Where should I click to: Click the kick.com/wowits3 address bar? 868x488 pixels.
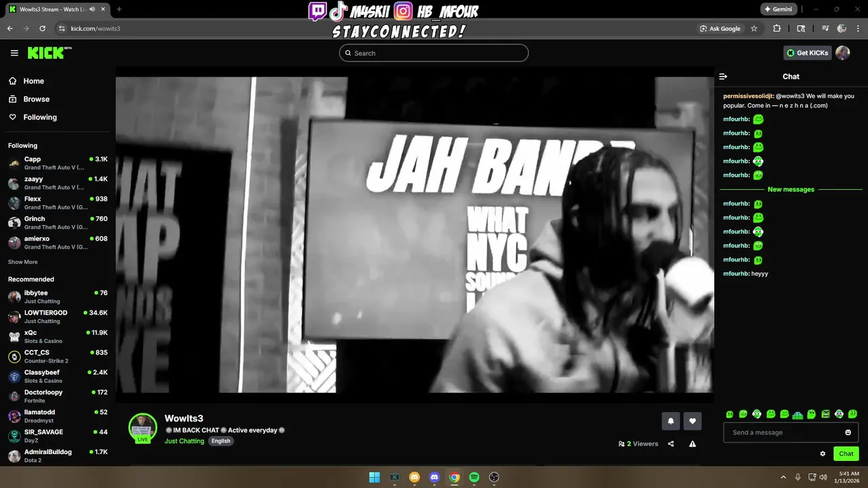coord(95,28)
